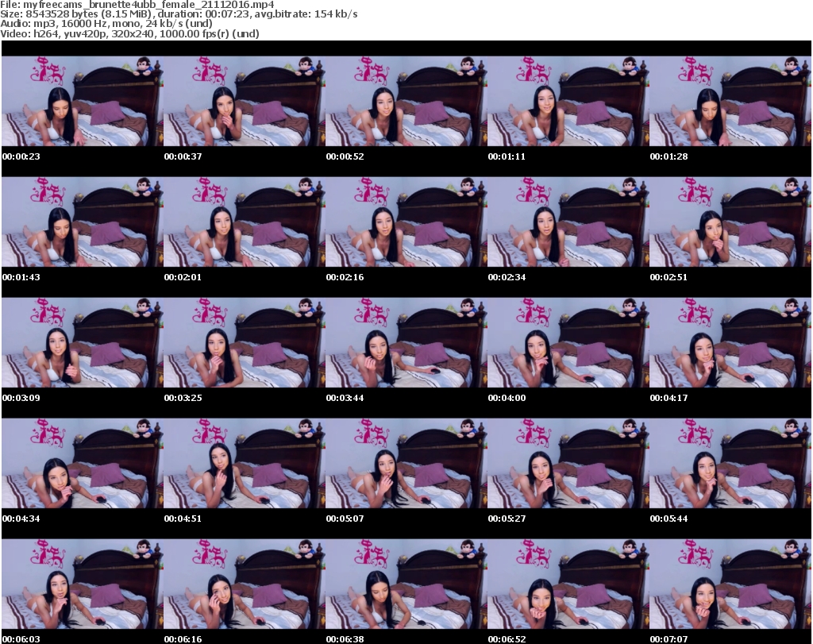Viewport: 813px width, 644px height.
Task: Select the frame captured at 00:01:43
Action: 83,222
